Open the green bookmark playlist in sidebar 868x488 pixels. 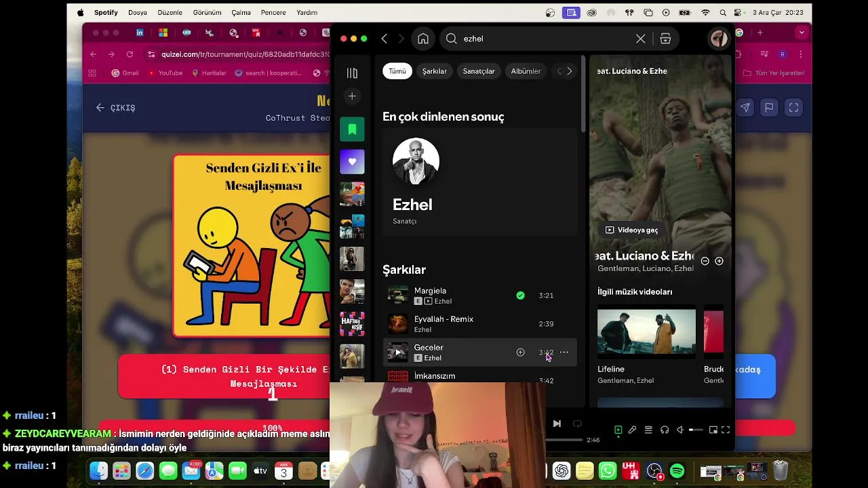[352, 129]
